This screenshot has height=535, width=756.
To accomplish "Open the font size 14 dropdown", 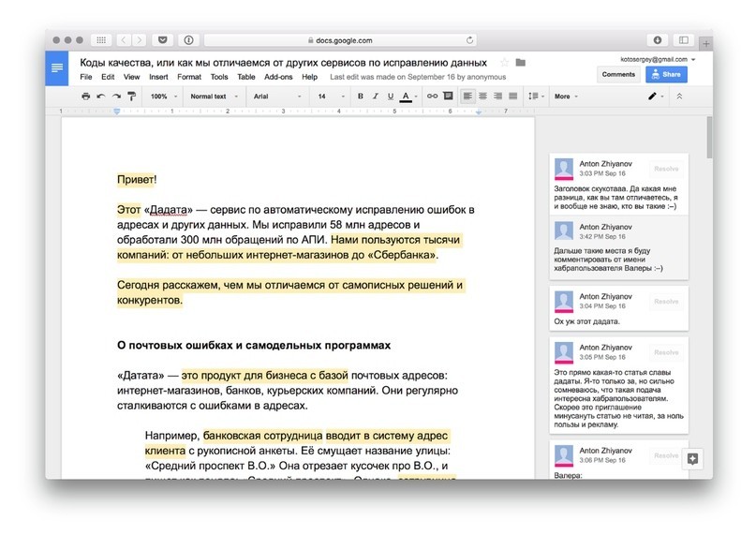I will [331, 97].
